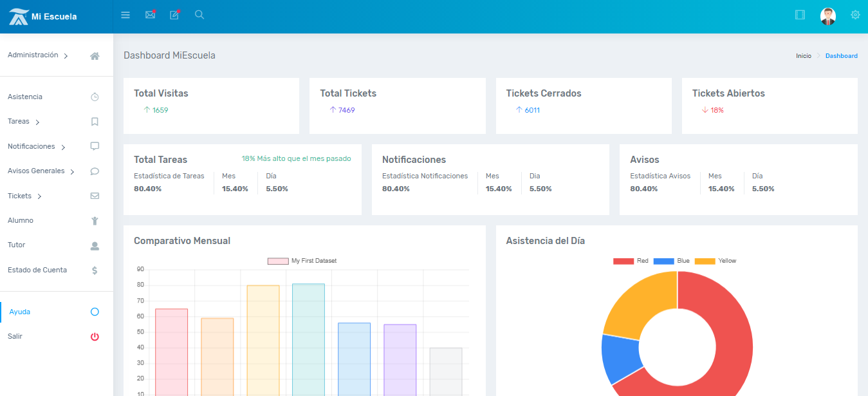Click the person icon beside Tutor

pyautogui.click(x=95, y=245)
